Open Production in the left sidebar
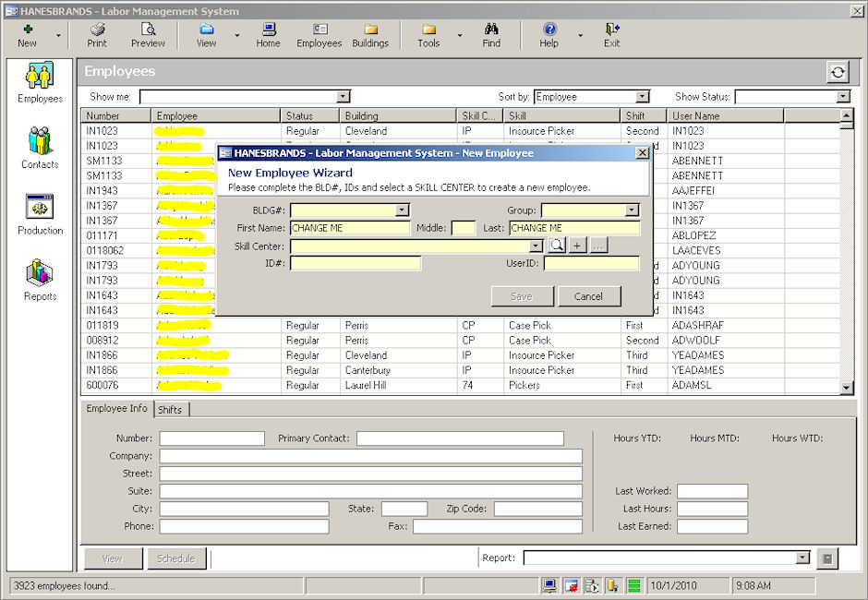 [40, 214]
